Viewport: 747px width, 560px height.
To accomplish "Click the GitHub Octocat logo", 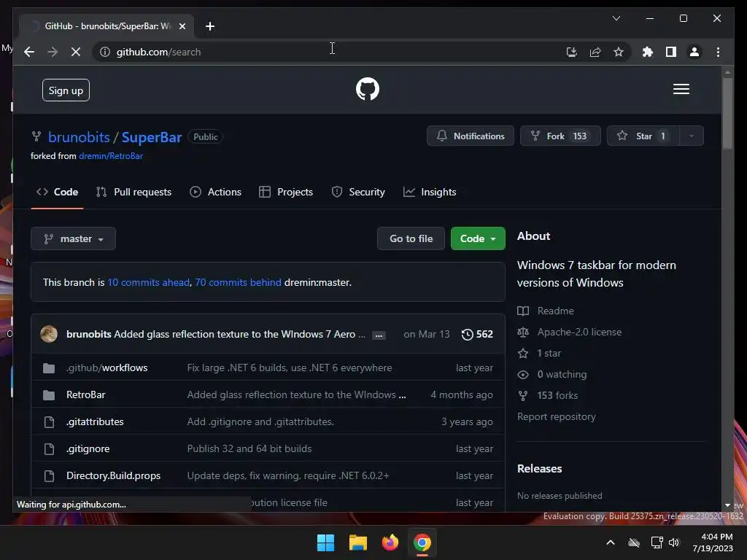I will tap(368, 89).
